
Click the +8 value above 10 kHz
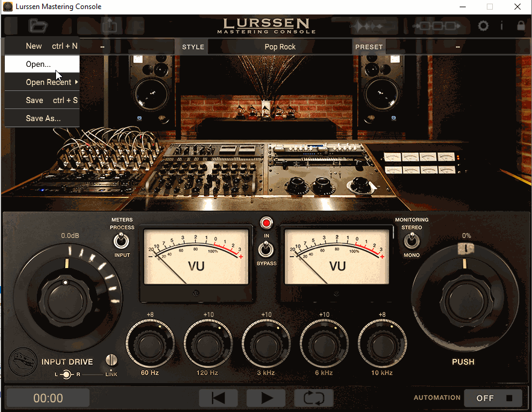tap(382, 314)
